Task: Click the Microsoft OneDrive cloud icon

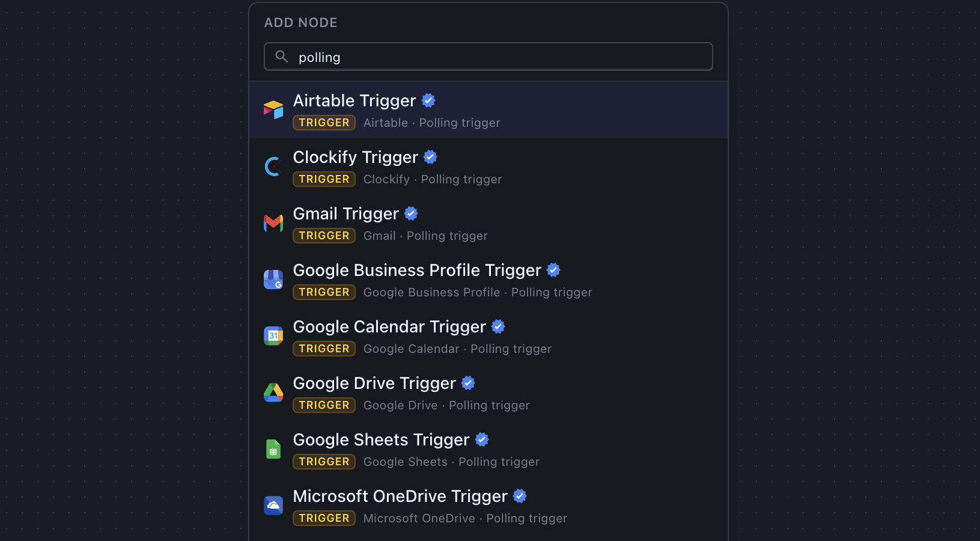Action: click(273, 506)
